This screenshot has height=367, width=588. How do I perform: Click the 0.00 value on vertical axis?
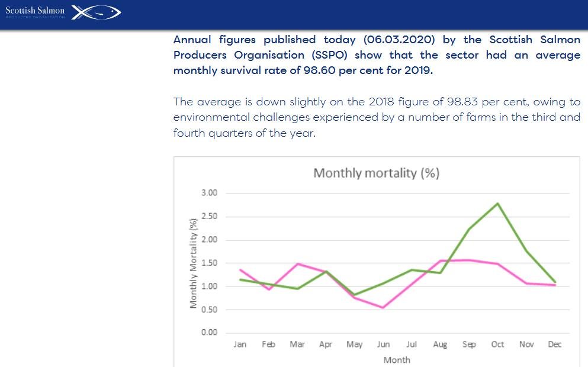coord(210,333)
